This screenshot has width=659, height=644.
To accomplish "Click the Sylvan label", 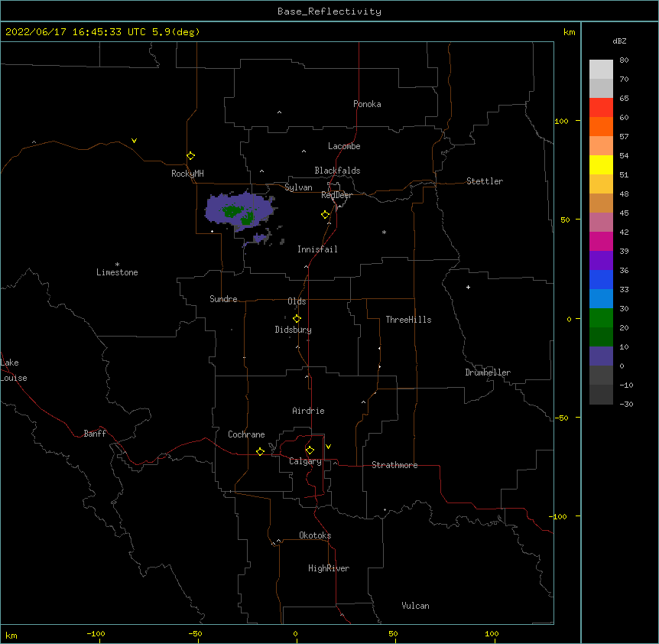I will pyautogui.click(x=298, y=187).
